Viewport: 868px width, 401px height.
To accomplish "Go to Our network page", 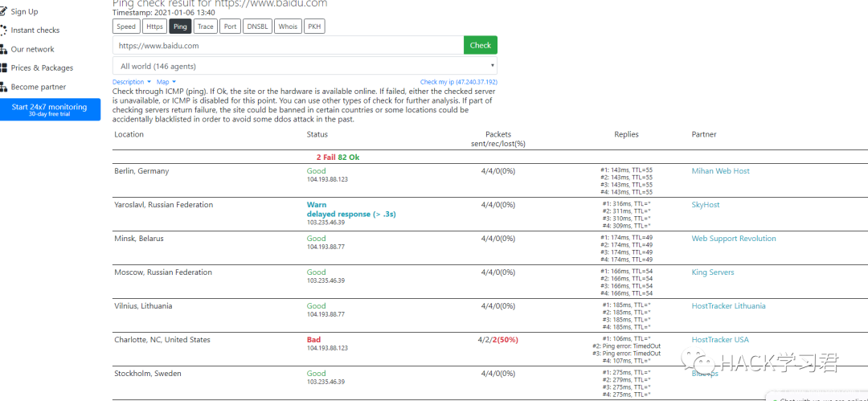I will click(x=33, y=49).
